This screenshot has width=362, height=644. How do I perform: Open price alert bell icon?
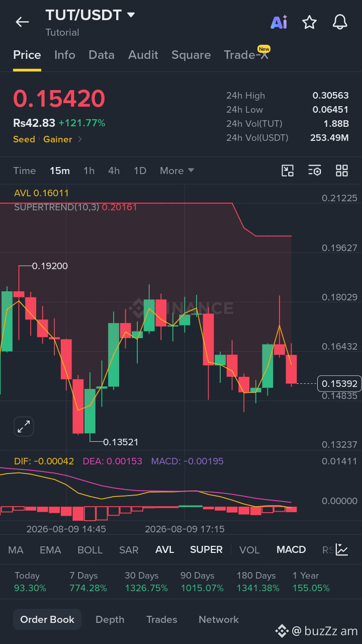[x=340, y=22]
